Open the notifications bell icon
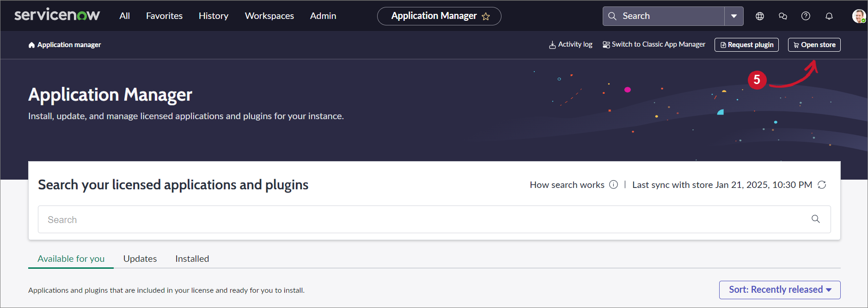The width and height of the screenshot is (868, 308). coord(829,16)
